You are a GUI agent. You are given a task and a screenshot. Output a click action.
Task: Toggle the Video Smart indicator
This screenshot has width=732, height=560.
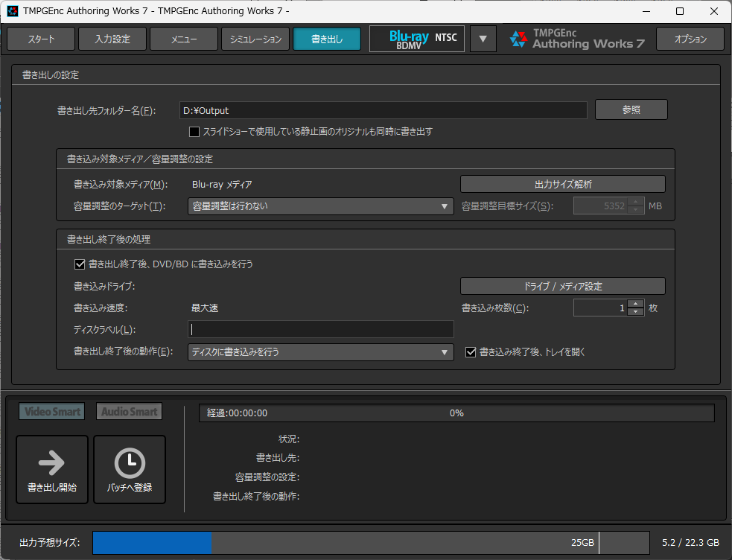coord(52,411)
